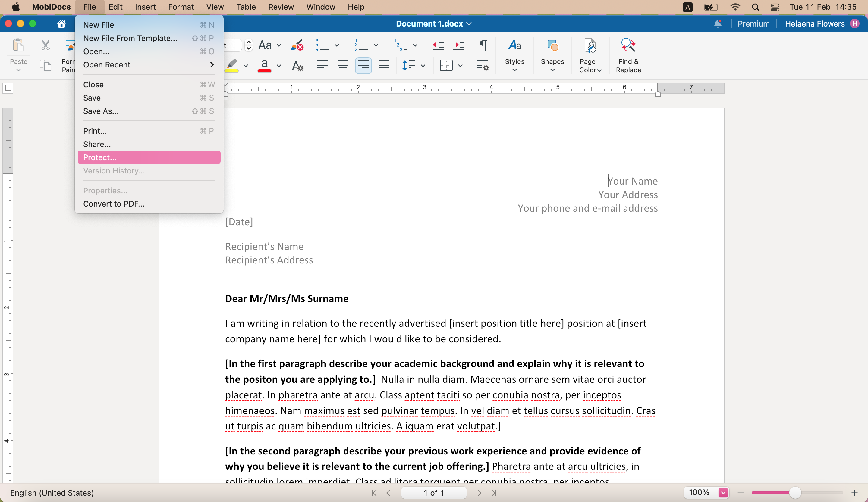Click the tab stop selector by ruler

8,89
